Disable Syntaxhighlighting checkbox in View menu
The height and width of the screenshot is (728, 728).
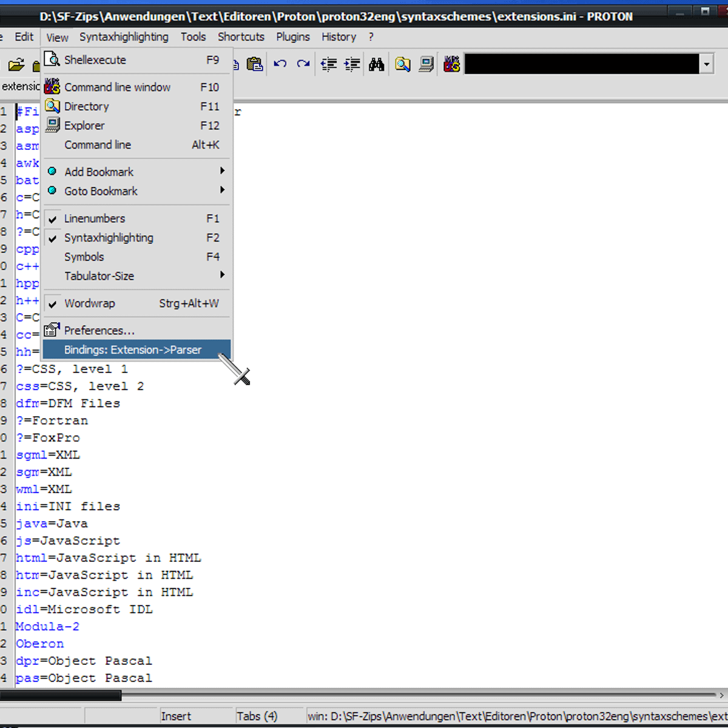109,238
